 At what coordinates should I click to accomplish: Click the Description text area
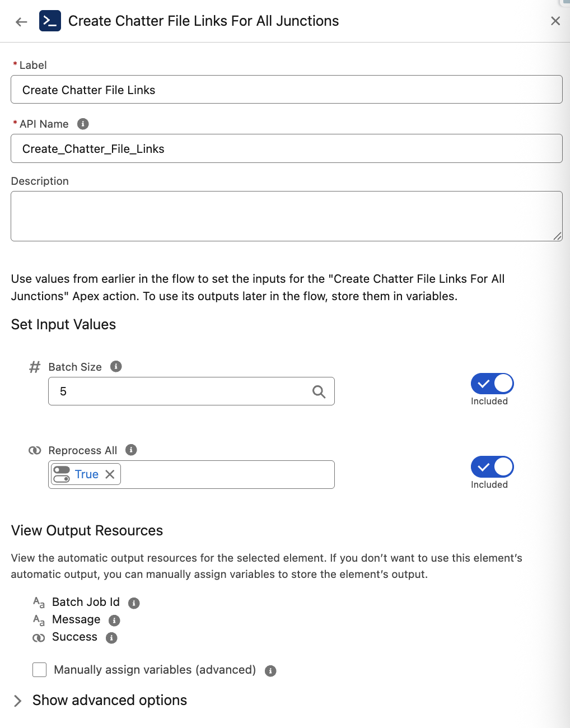click(x=286, y=216)
